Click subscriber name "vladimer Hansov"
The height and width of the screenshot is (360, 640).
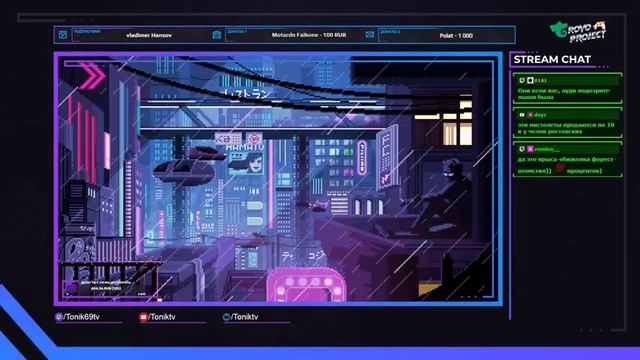coord(149,36)
